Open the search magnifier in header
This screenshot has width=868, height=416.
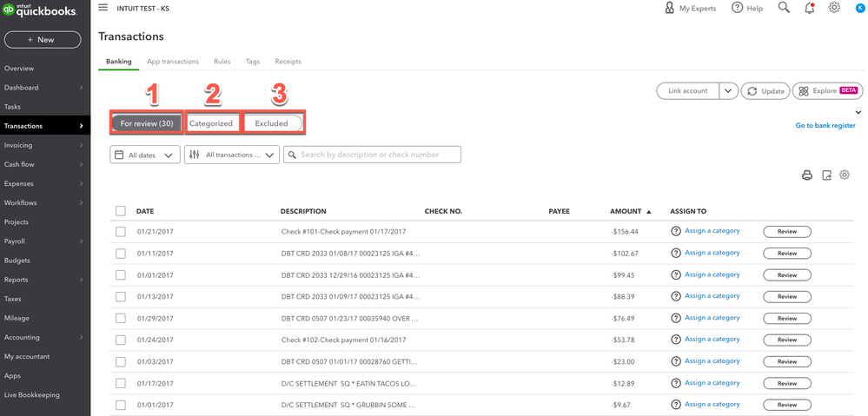[784, 8]
